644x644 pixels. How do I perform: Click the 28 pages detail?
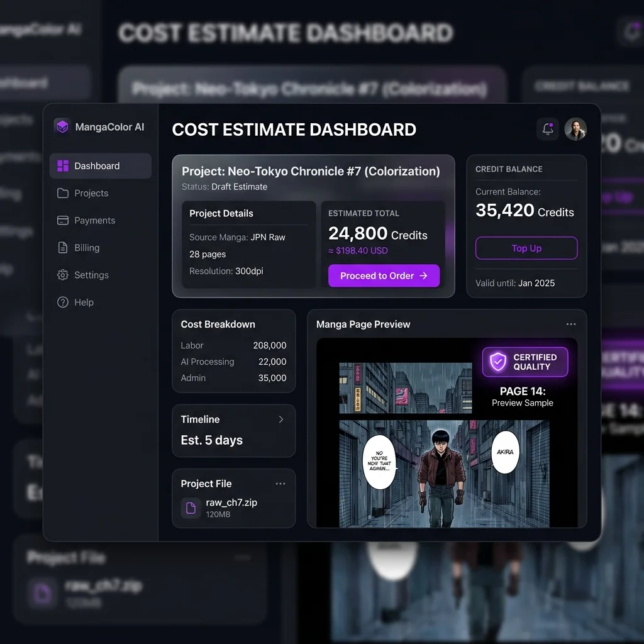(x=208, y=254)
